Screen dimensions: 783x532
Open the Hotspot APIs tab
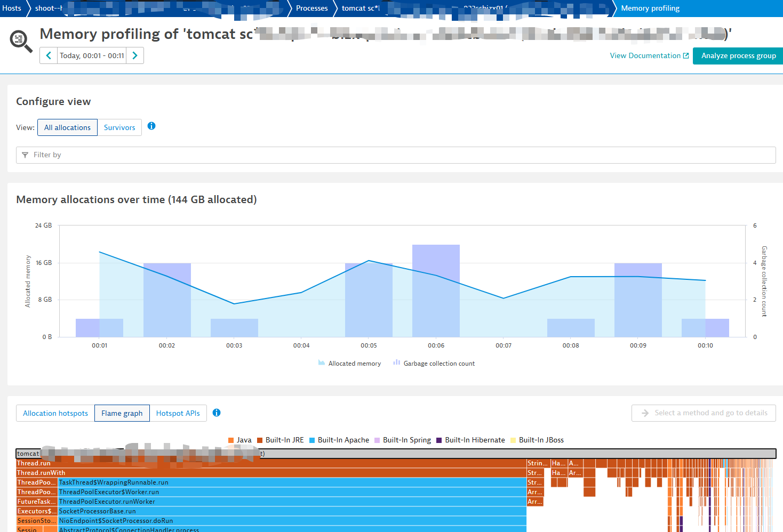coord(178,413)
